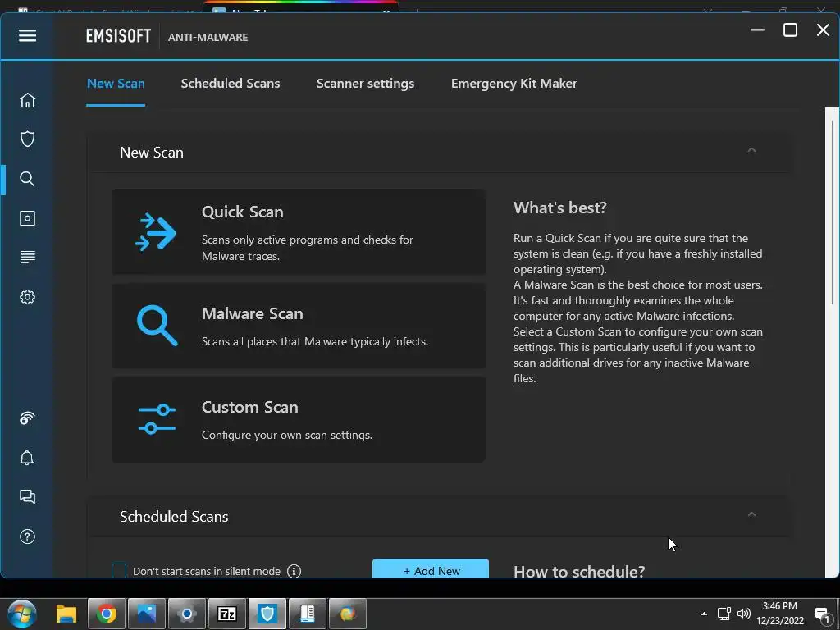Click the Quick Scan arrows icon
The height and width of the screenshot is (630, 840).
click(x=156, y=232)
